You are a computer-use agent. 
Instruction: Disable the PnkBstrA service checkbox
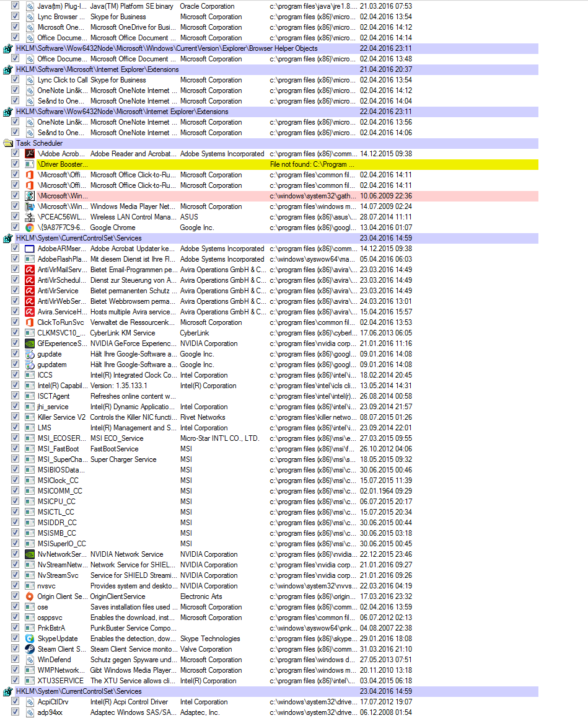tap(15, 627)
